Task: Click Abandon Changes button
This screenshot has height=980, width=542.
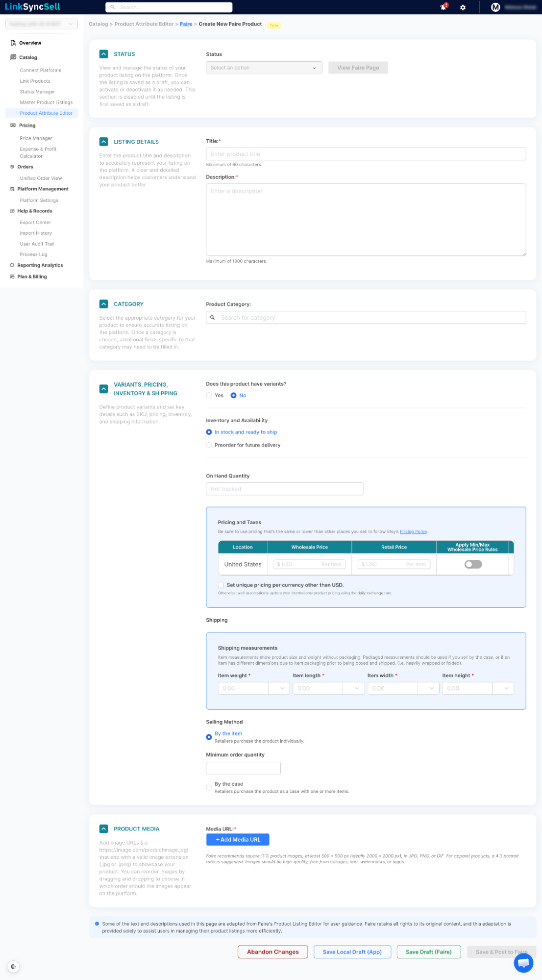Action: pyautogui.click(x=273, y=952)
